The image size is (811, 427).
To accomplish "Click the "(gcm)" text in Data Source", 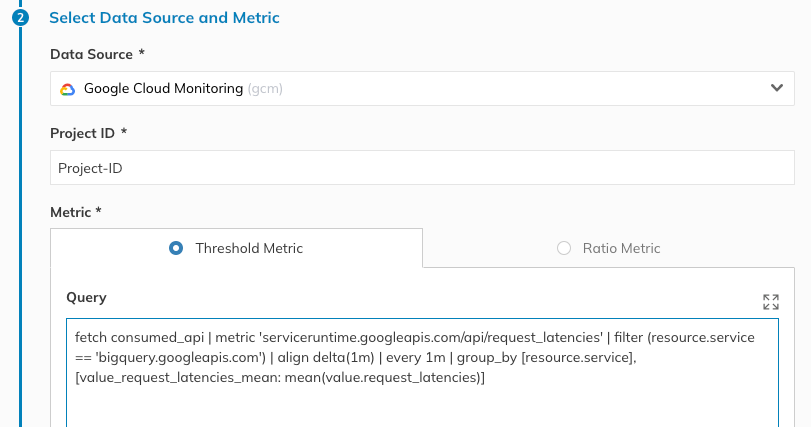I will [x=265, y=89].
